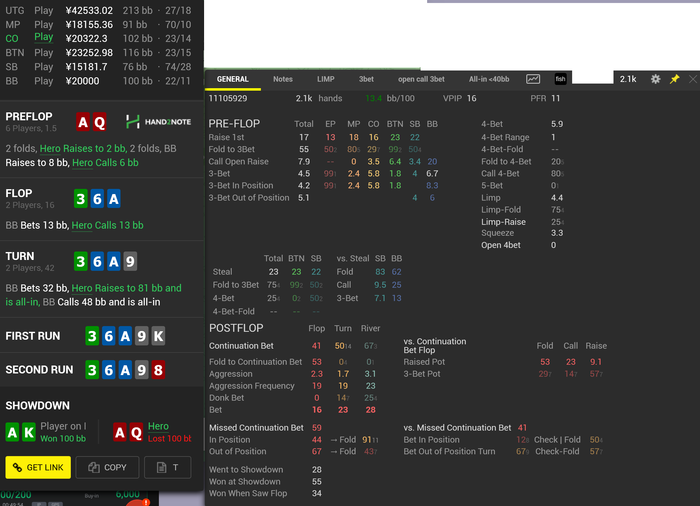
Task: Click Hero Calls 13 bb link
Action: click(108, 225)
